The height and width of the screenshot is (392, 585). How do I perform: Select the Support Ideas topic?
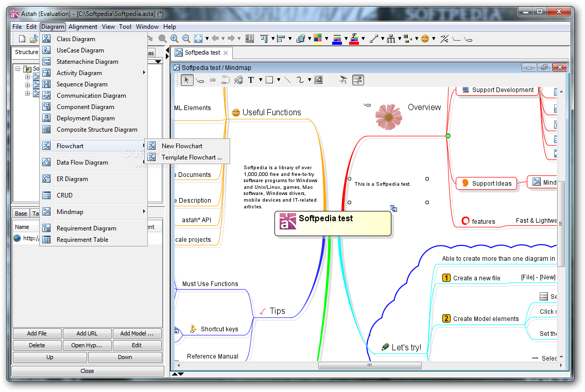[487, 183]
